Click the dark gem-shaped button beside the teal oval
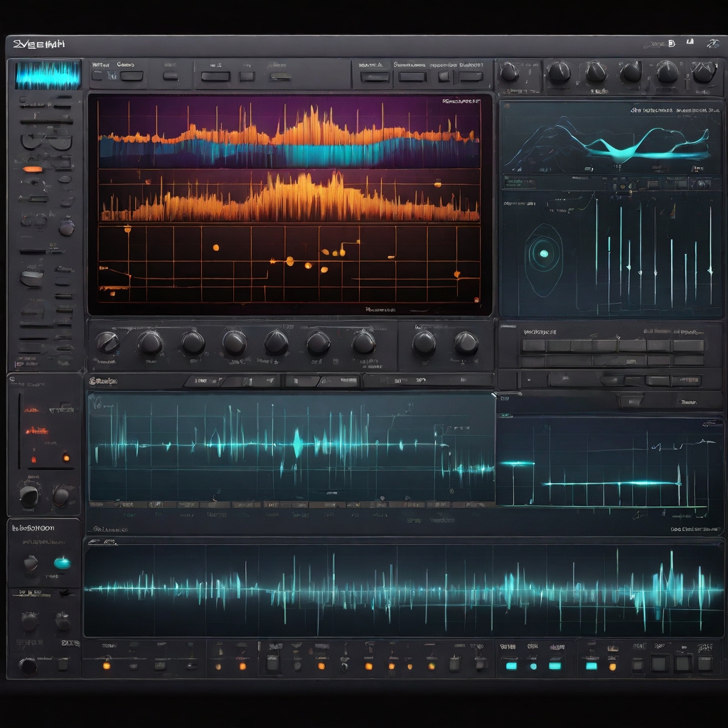This screenshot has height=728, width=728. point(31,563)
